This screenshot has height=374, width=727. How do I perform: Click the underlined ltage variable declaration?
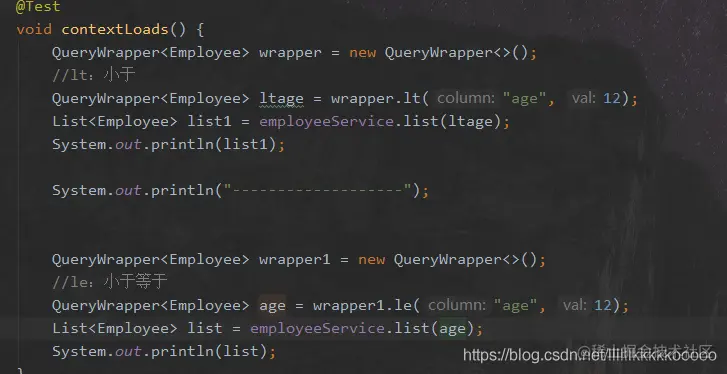[x=281, y=99]
